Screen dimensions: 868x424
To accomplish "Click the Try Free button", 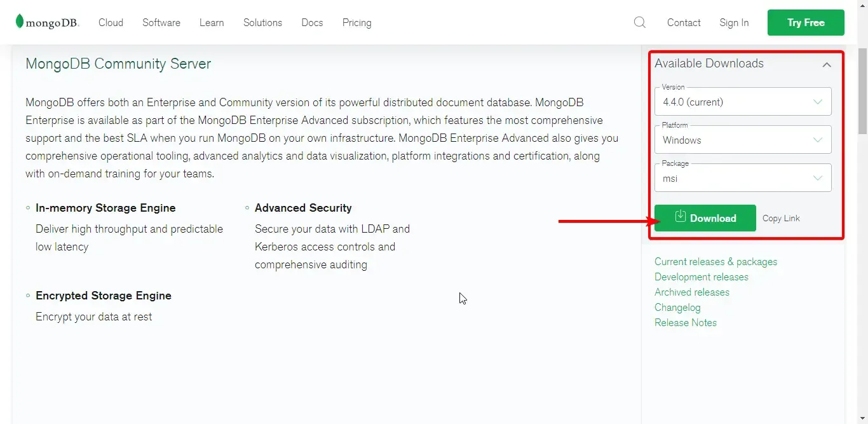I will click(x=806, y=22).
